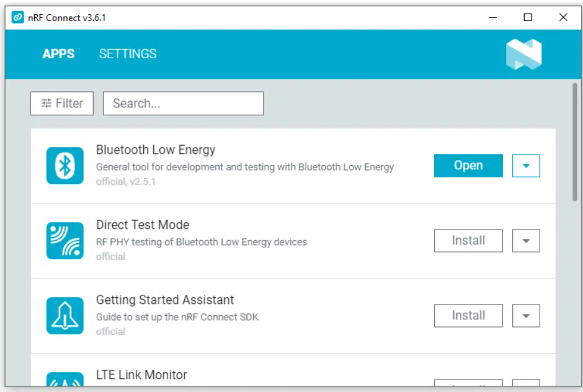Open the Direct Test Mode dropdown arrow
583x392 pixels.
(x=525, y=241)
